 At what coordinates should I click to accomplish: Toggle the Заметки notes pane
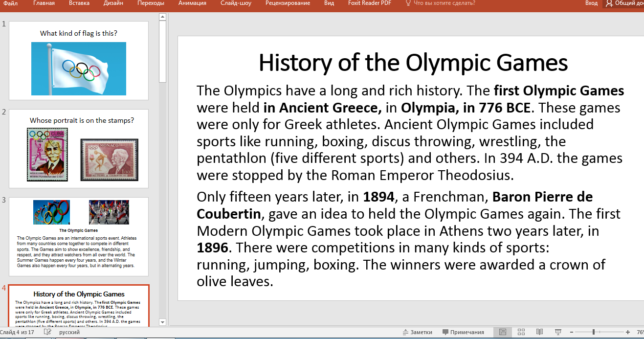tap(417, 332)
